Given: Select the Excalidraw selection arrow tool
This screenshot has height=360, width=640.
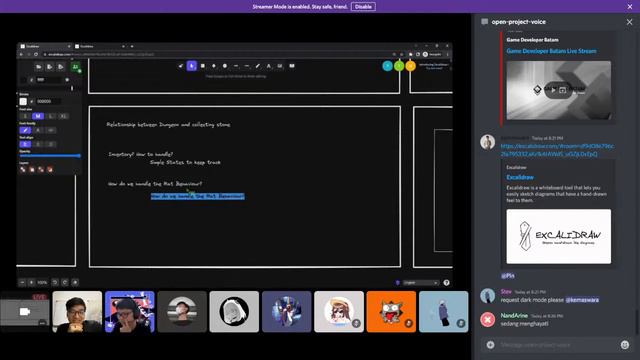Looking at the screenshot, I should [191, 66].
